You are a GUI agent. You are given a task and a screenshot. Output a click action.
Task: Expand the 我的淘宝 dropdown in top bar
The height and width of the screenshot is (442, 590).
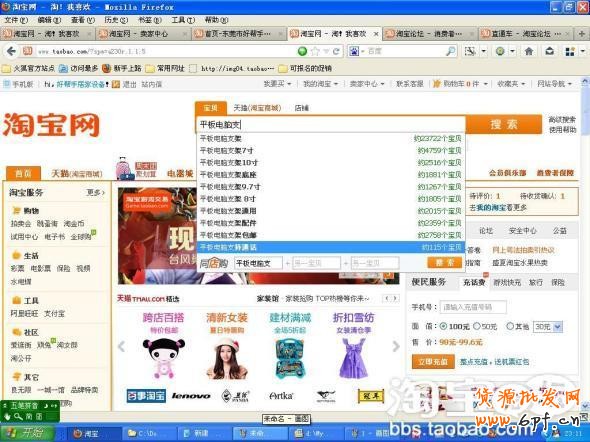320,84
